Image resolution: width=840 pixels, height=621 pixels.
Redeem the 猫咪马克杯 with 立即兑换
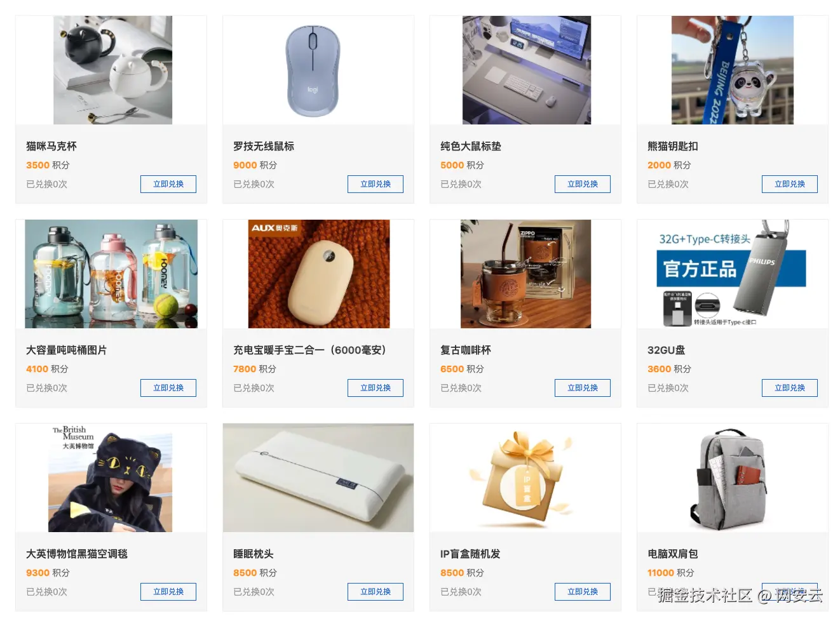click(x=168, y=184)
